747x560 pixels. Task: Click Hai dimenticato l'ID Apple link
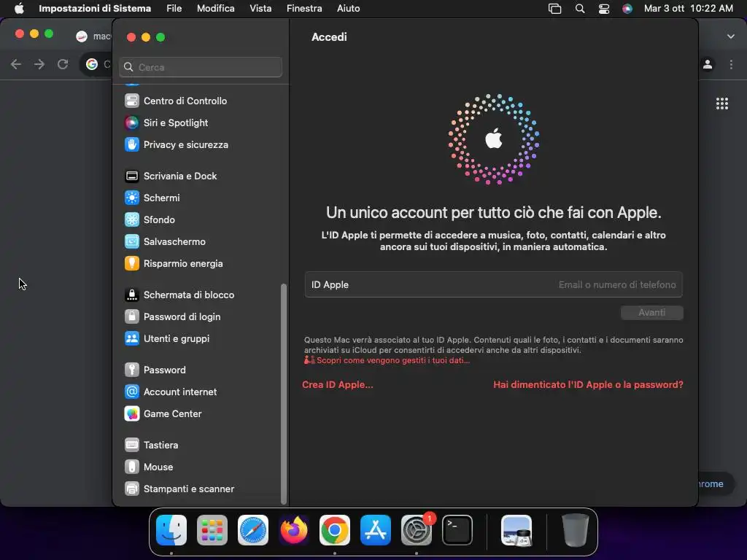tap(588, 385)
